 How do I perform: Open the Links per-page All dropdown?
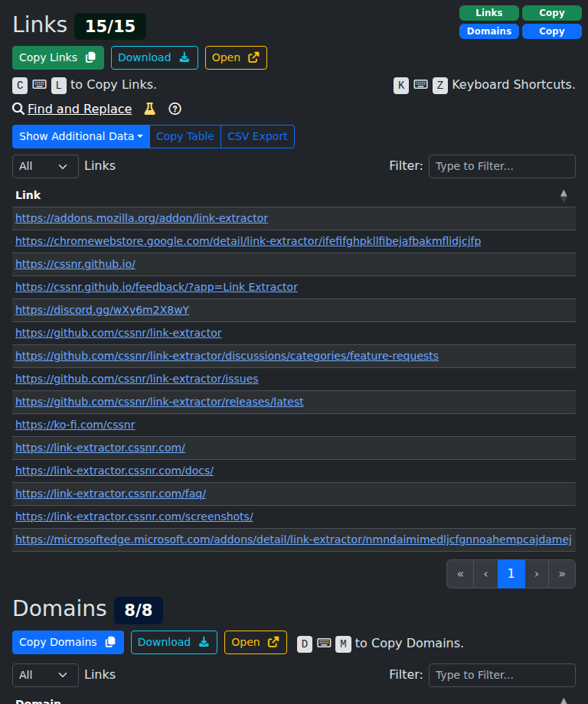pyautogui.click(x=45, y=166)
